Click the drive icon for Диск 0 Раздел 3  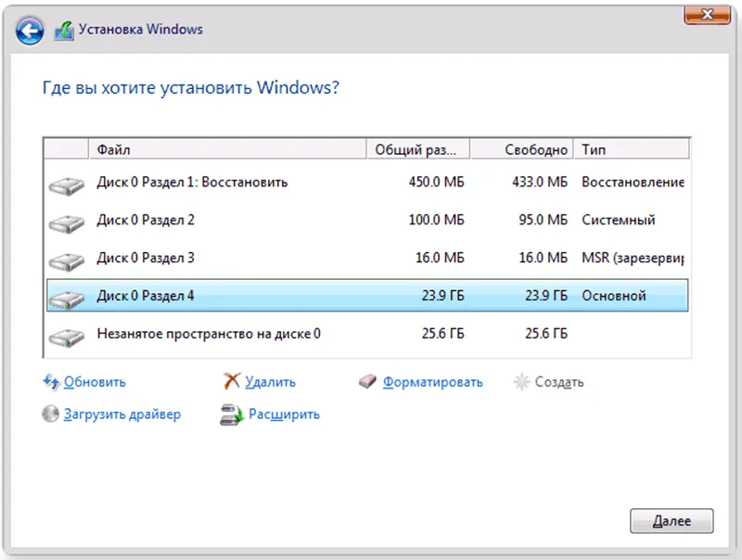(64, 261)
